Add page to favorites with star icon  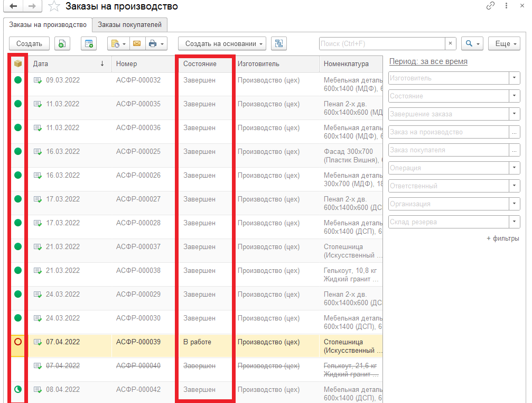(54, 6)
